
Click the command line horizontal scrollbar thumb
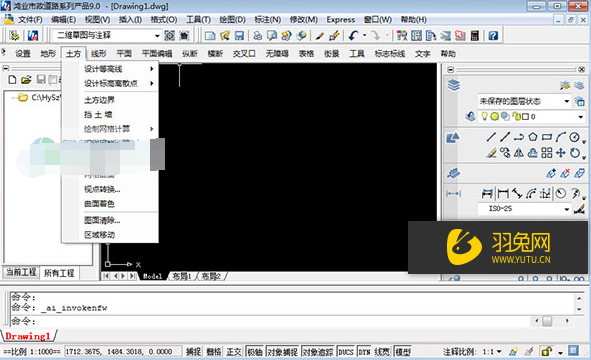[547, 321]
